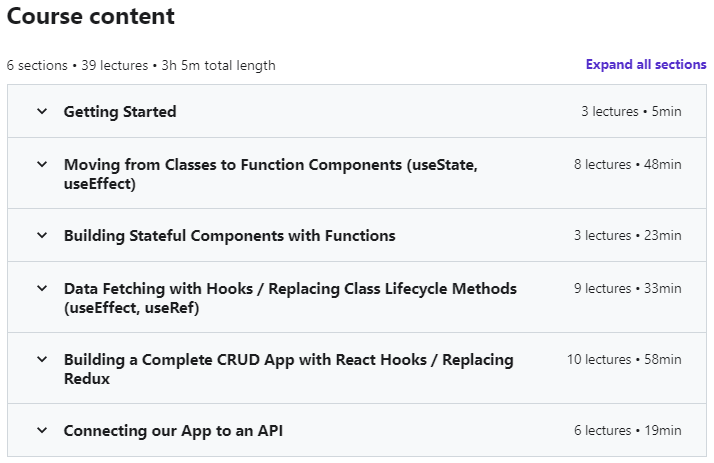Click the 3 lectures • 23min label
The width and height of the screenshot is (714, 463).
coord(627,236)
